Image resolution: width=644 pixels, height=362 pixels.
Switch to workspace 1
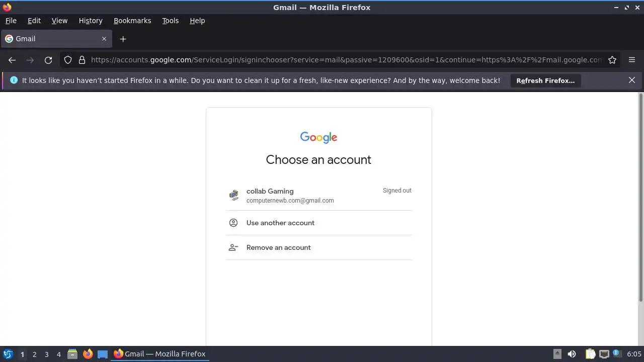[x=22, y=354]
